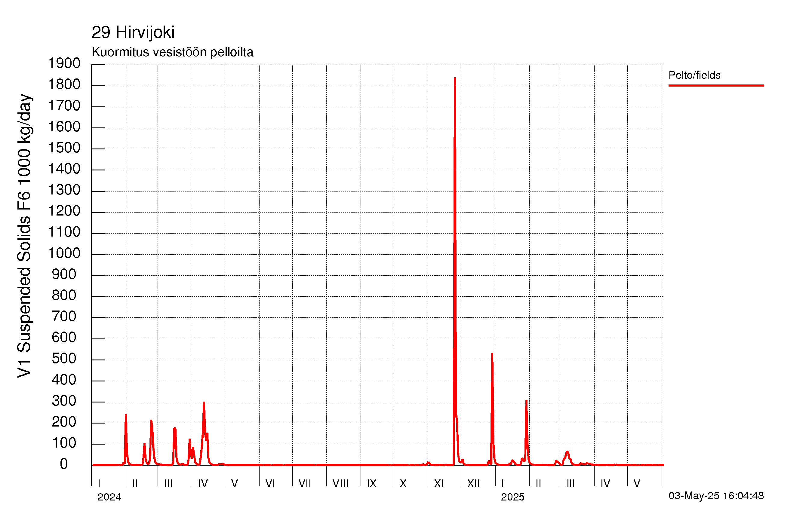
Task: Click month label VIII on x-axis
Action: pyautogui.click(x=340, y=484)
